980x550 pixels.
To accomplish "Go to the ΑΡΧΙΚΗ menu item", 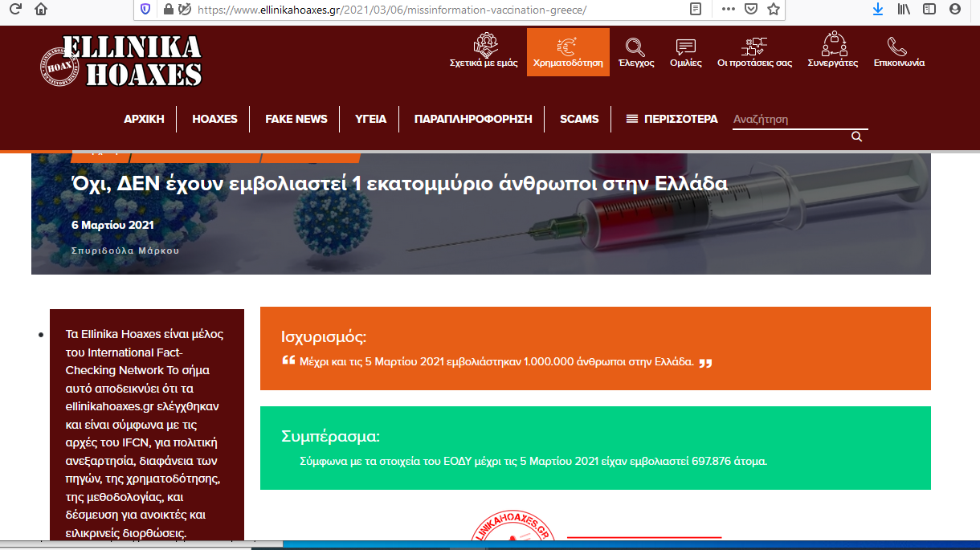I will 144,119.
